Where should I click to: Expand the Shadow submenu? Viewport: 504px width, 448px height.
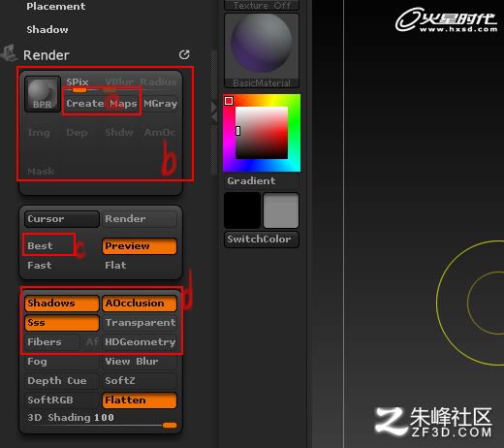click(47, 29)
